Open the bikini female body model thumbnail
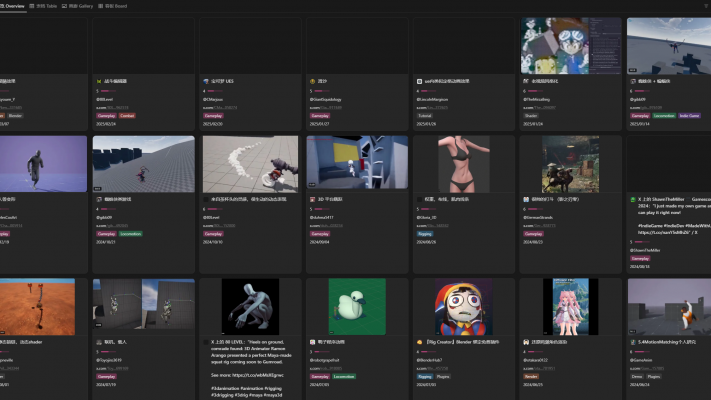The image size is (711, 400). click(x=463, y=164)
